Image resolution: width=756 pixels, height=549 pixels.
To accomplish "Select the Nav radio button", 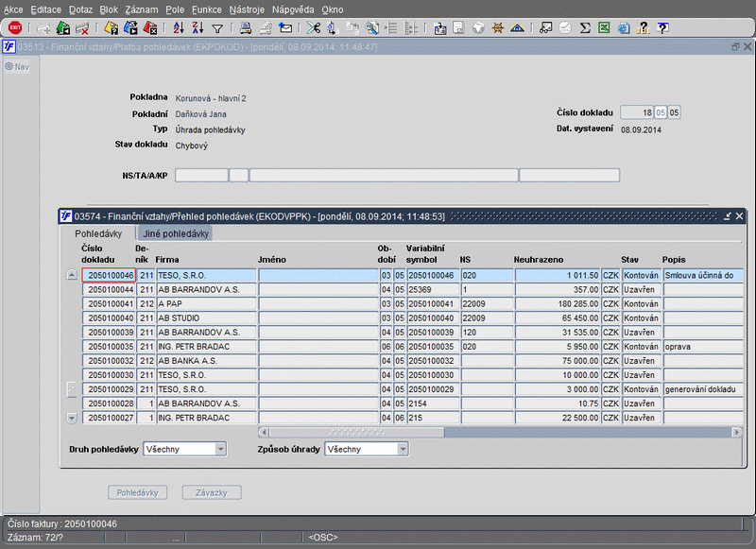I will coord(9,66).
